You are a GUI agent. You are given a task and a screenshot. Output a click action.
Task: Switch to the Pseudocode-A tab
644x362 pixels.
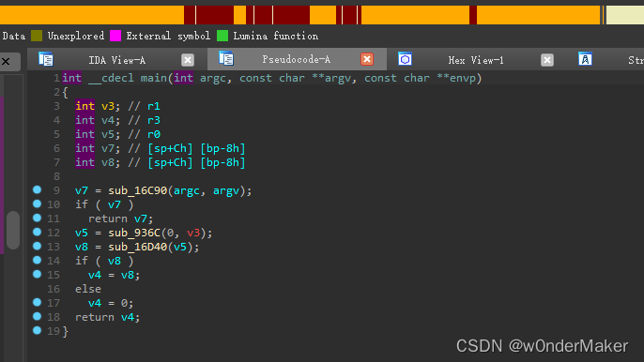296,59
